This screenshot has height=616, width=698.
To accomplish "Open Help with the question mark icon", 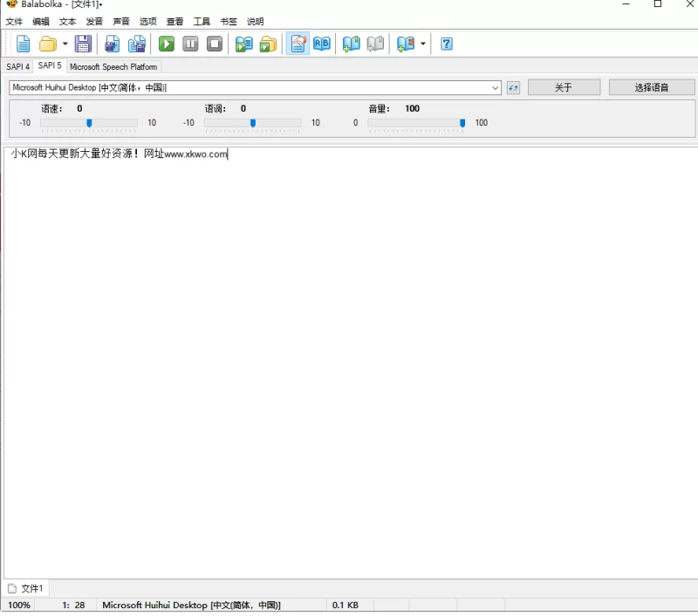I will pyautogui.click(x=447, y=44).
